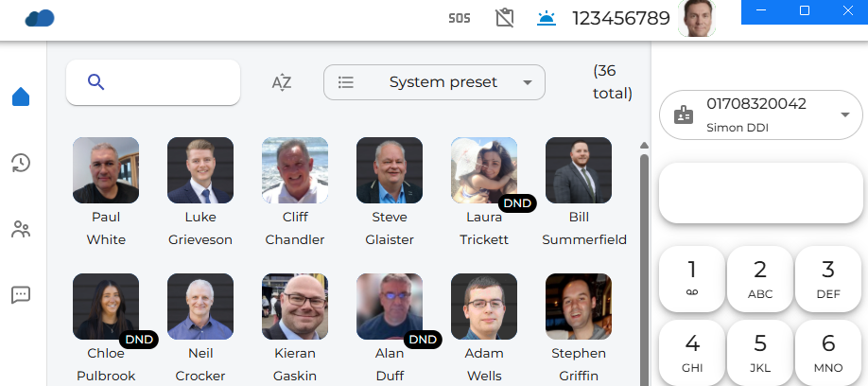
Task: Open the contacts group icon
Action: coord(21,229)
